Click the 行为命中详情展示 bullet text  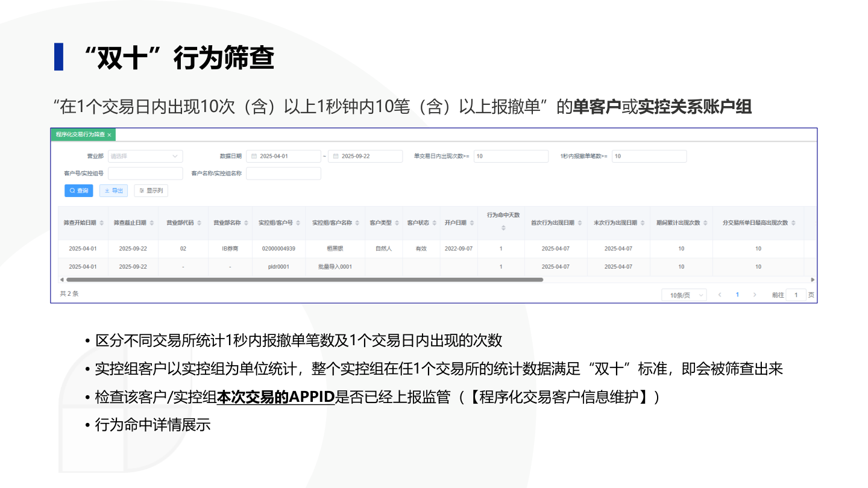[153, 424]
